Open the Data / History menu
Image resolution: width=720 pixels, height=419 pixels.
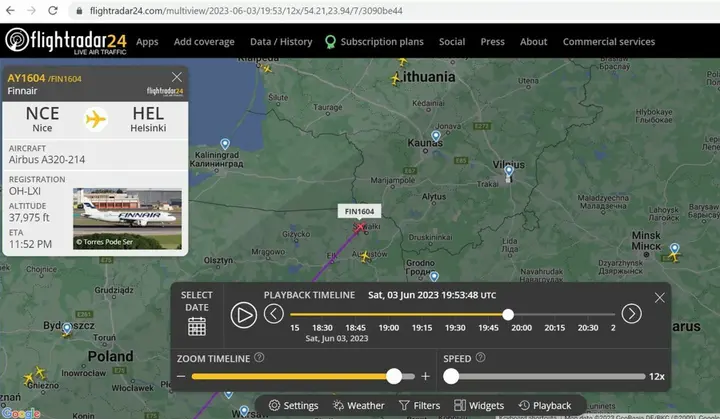click(281, 42)
